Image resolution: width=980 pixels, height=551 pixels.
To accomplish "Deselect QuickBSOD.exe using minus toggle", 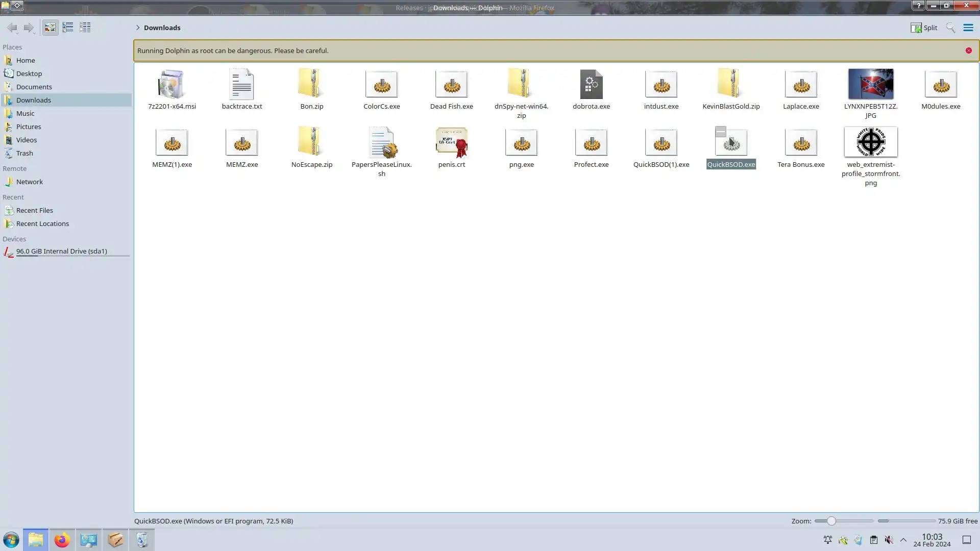I will click(x=720, y=132).
